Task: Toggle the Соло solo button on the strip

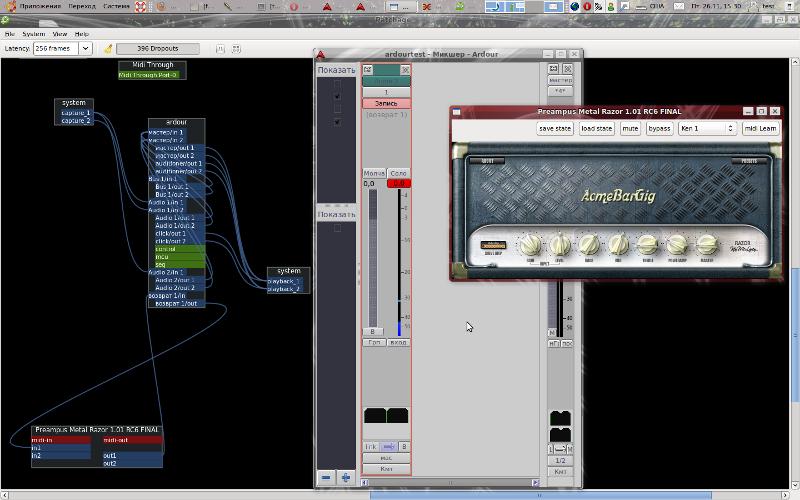Action: point(398,173)
